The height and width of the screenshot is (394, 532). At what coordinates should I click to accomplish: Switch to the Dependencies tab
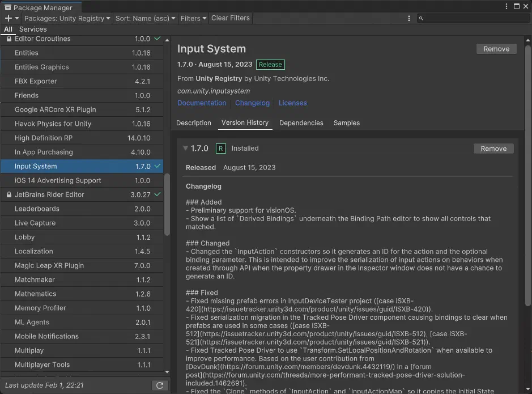pos(301,123)
